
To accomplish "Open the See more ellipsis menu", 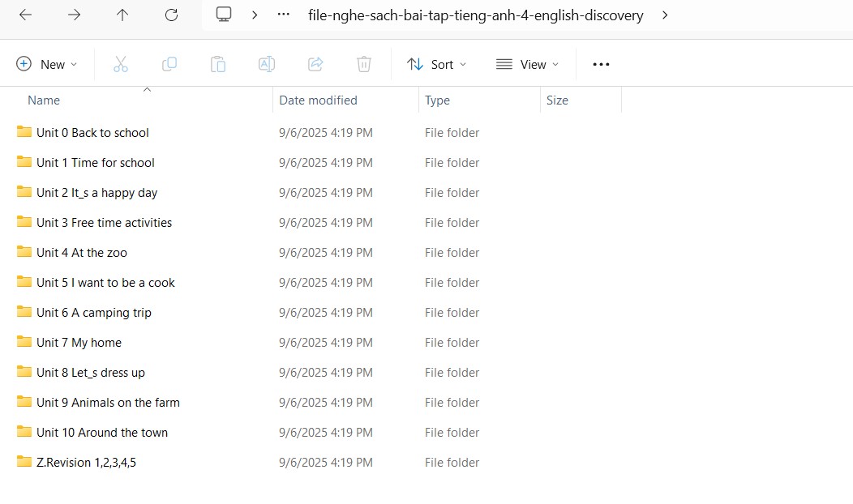I will (x=601, y=64).
